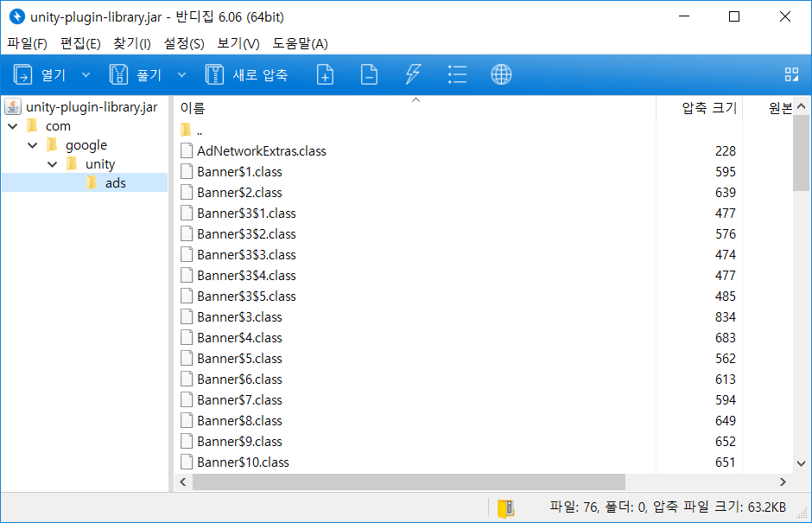Open the 편집(E) menu
The image size is (812, 523).
tap(80, 43)
